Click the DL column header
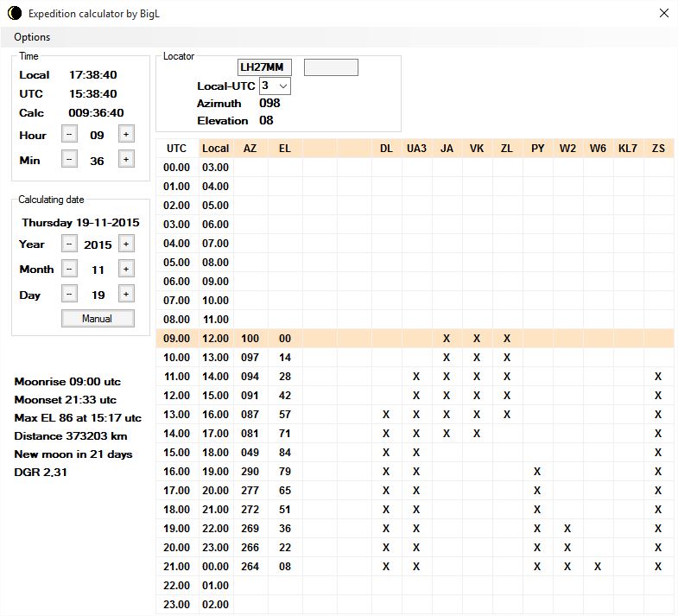The height and width of the screenshot is (616, 678). pyautogui.click(x=386, y=149)
